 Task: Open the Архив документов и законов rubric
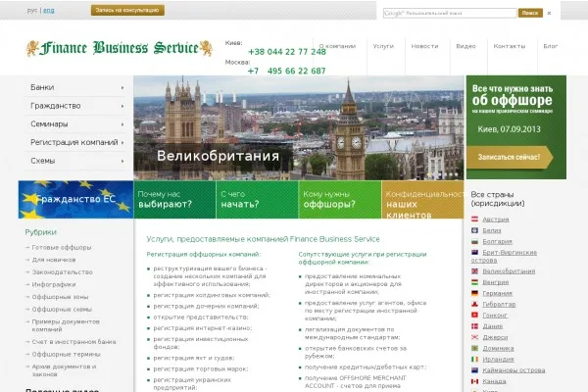[64, 370]
